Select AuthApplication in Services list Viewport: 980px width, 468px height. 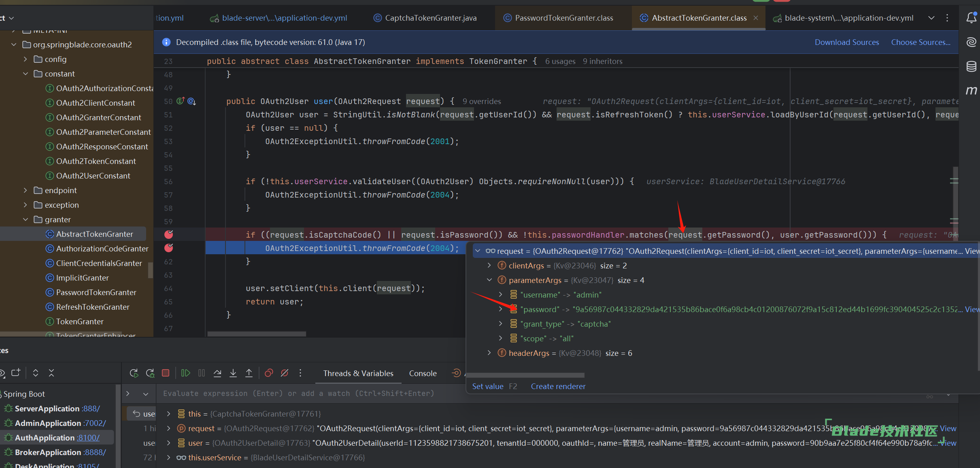[57, 438]
